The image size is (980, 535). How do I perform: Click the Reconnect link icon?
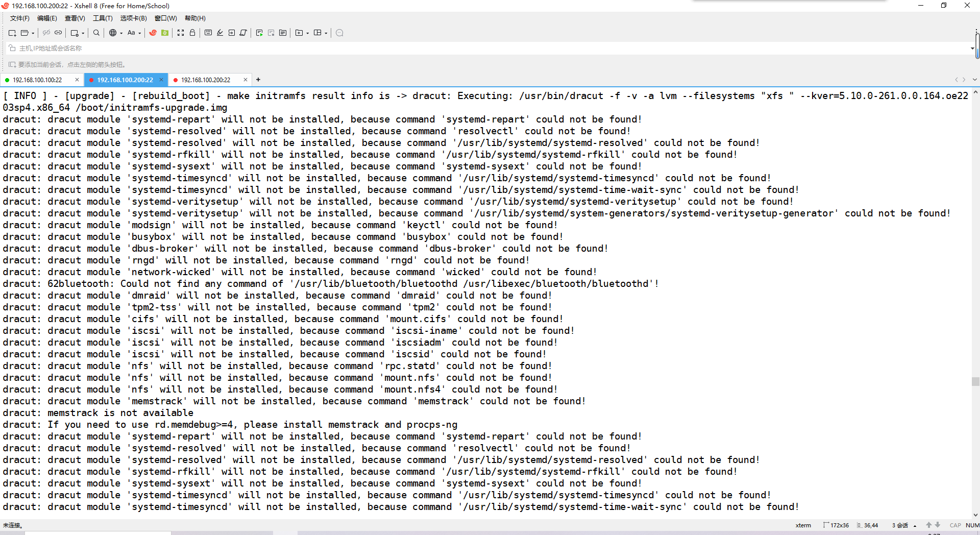(x=58, y=33)
